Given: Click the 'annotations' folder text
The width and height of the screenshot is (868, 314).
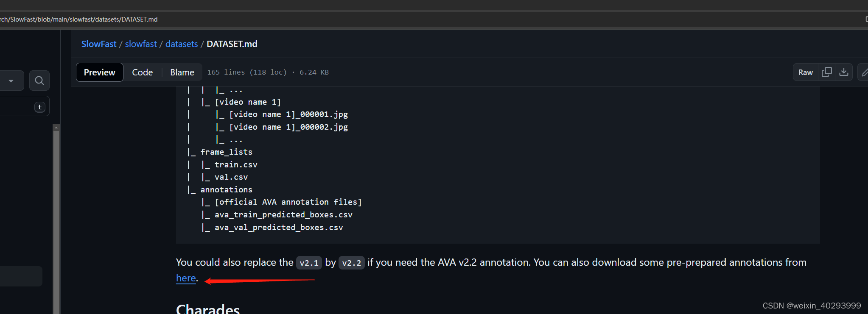Looking at the screenshot, I should 227,190.
